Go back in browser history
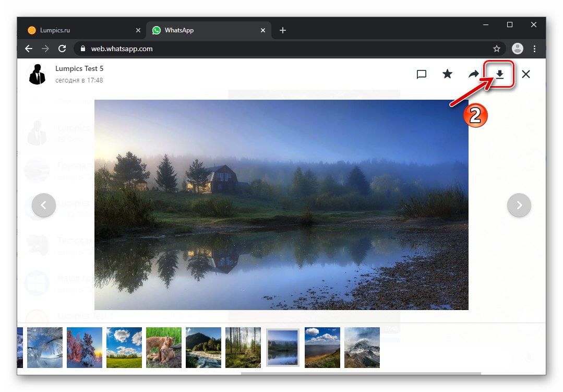This screenshot has height=392, width=563. [x=28, y=49]
